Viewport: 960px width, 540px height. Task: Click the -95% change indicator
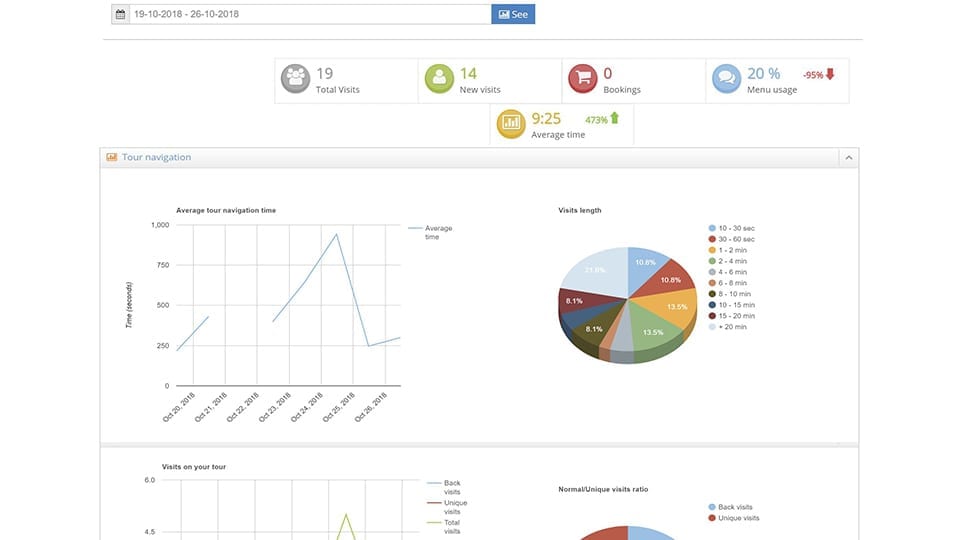pos(813,75)
